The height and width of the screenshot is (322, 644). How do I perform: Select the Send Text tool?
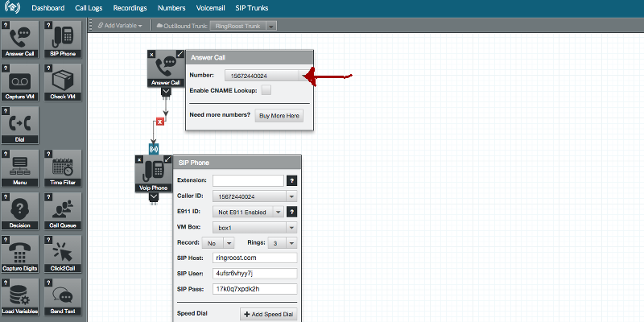63,299
